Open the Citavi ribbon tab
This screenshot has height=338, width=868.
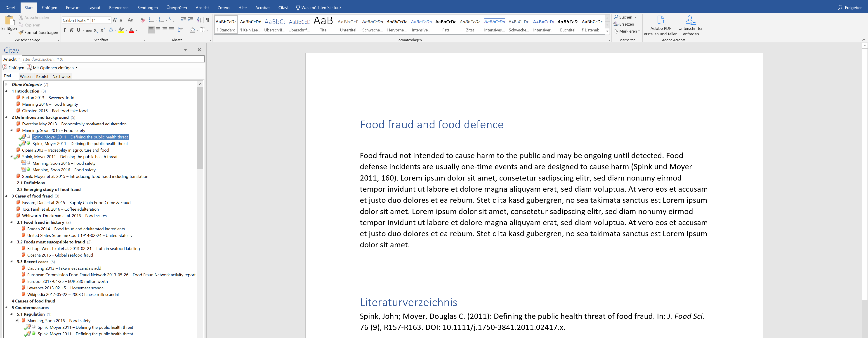(283, 7)
